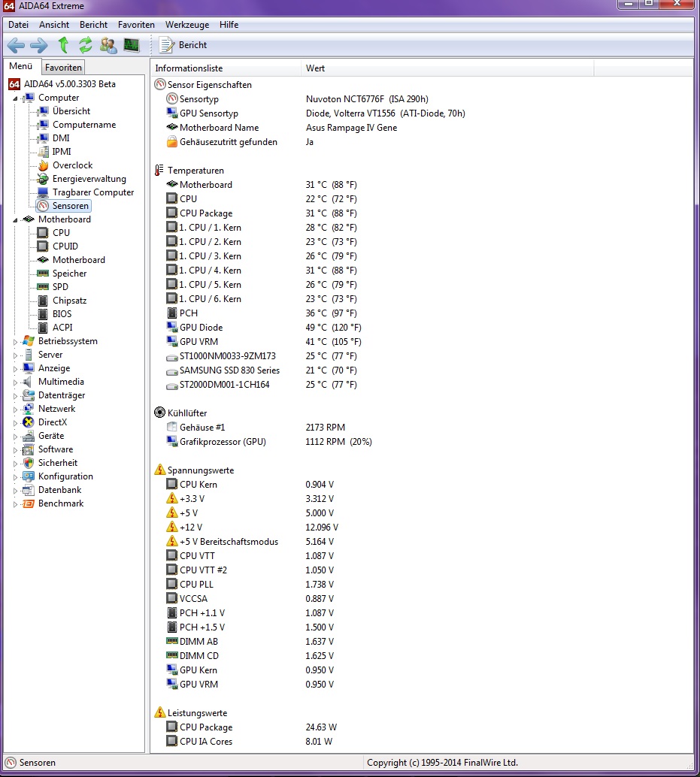Image resolution: width=700 pixels, height=777 pixels.
Task: Expand the Betriebssystem tree node
Action: [15, 341]
